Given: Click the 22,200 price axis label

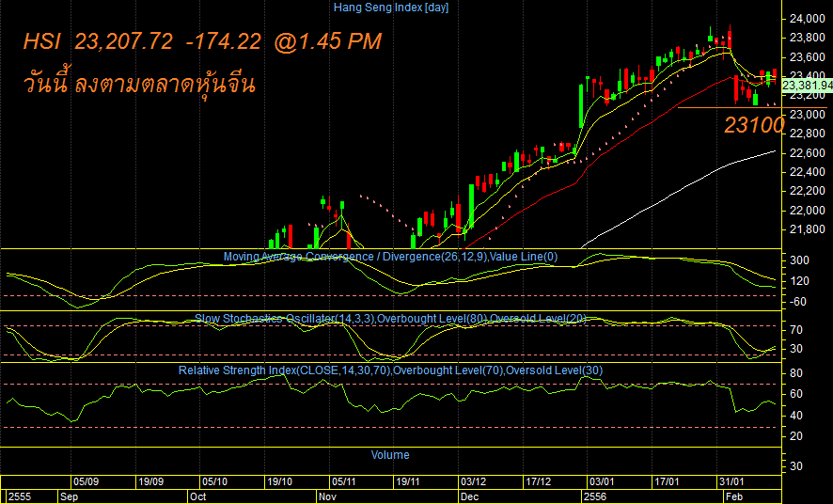Looking at the screenshot, I should (x=808, y=191).
